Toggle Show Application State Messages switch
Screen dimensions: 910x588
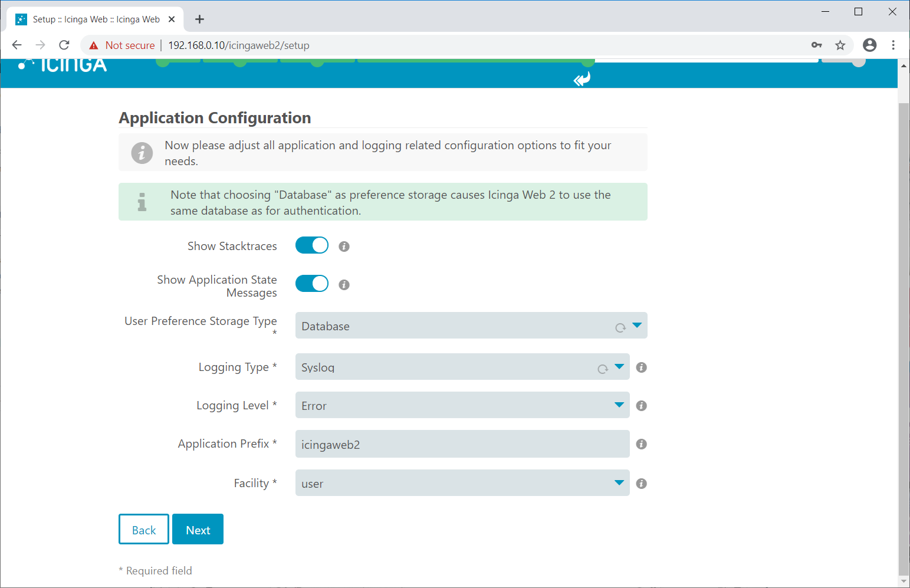(311, 284)
